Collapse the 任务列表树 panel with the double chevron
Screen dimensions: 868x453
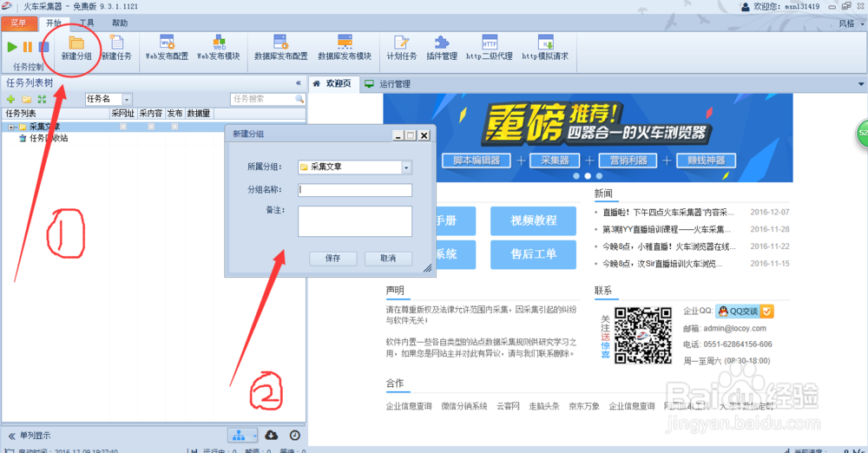coord(299,83)
